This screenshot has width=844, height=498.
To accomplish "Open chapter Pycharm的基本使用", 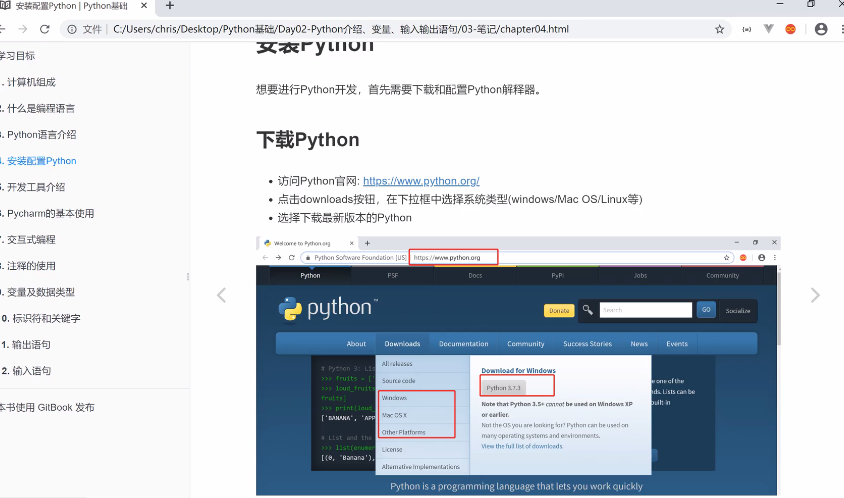I will (48, 213).
